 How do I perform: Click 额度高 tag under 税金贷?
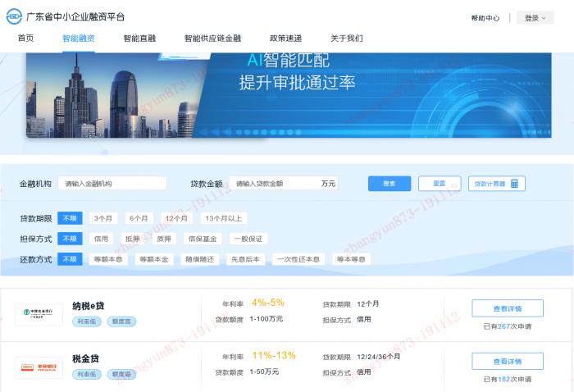[x=121, y=374]
